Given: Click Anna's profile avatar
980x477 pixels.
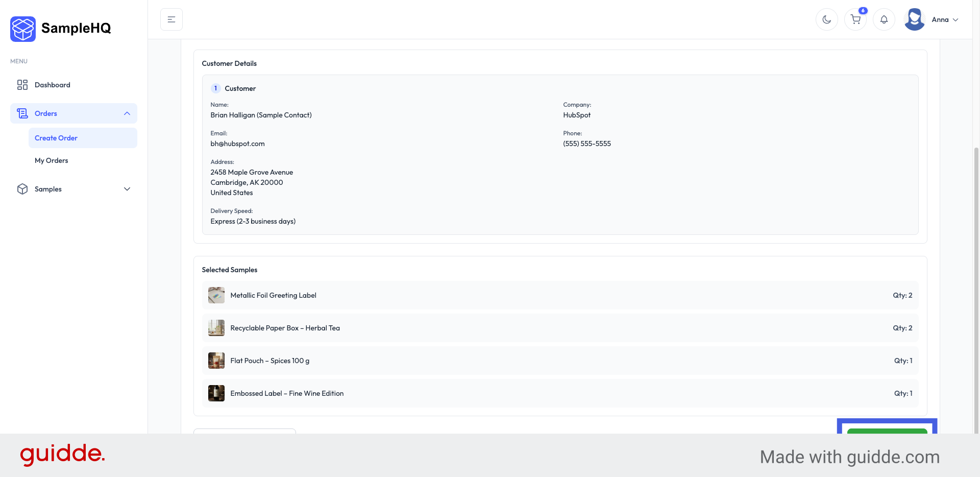Looking at the screenshot, I should (915, 19).
